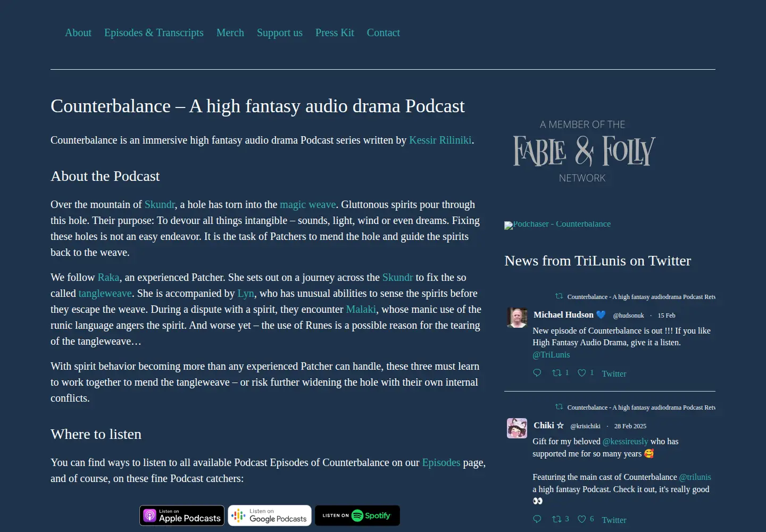Image resolution: width=766 pixels, height=532 pixels.
Task: Reply to Michael Hudson's tweet
Action: 537,373
